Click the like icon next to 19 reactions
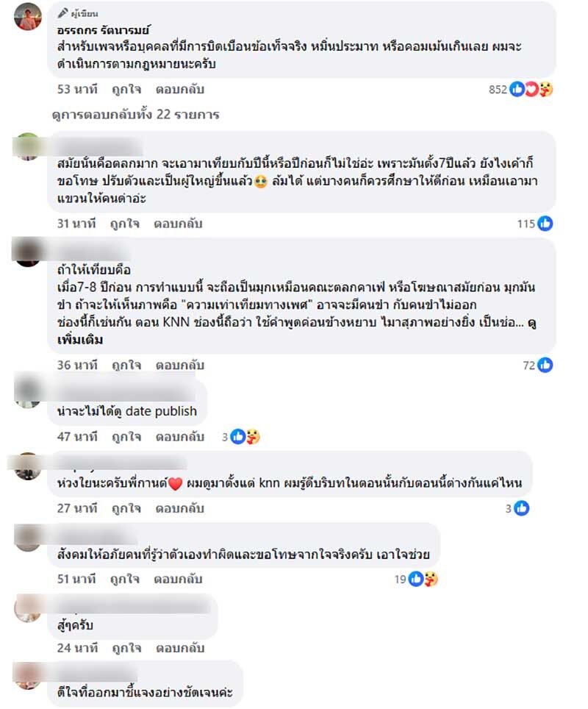588x709 pixels. point(415,579)
